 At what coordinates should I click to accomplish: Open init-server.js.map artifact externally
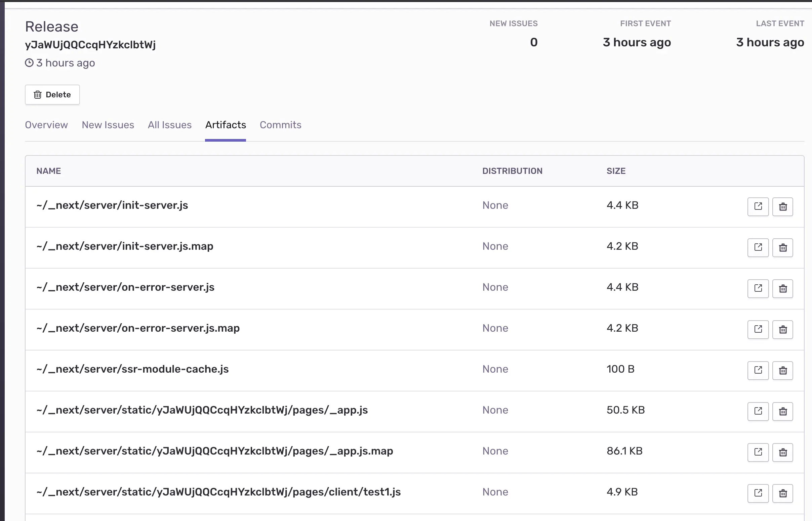[x=758, y=247]
